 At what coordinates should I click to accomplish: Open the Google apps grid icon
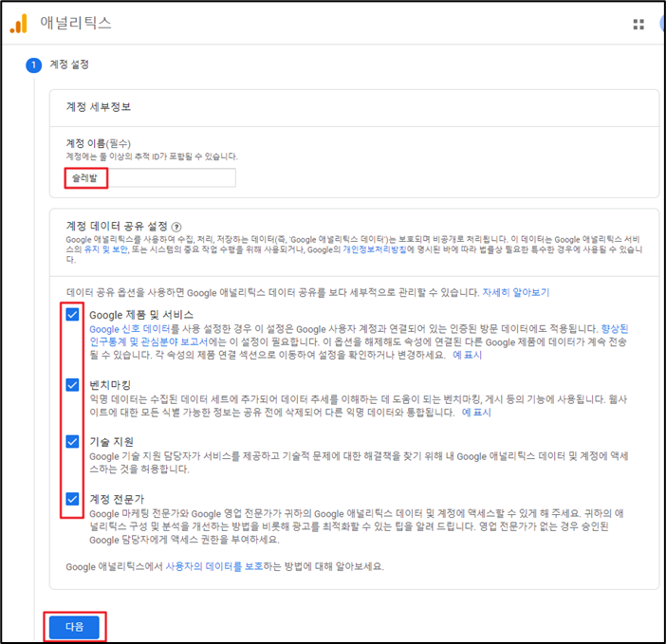(638, 25)
